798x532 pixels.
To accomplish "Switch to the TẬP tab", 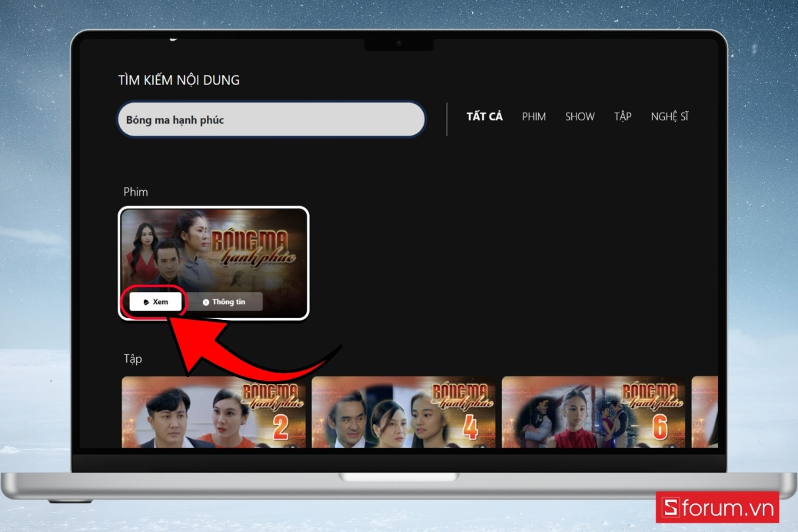I will (622, 116).
